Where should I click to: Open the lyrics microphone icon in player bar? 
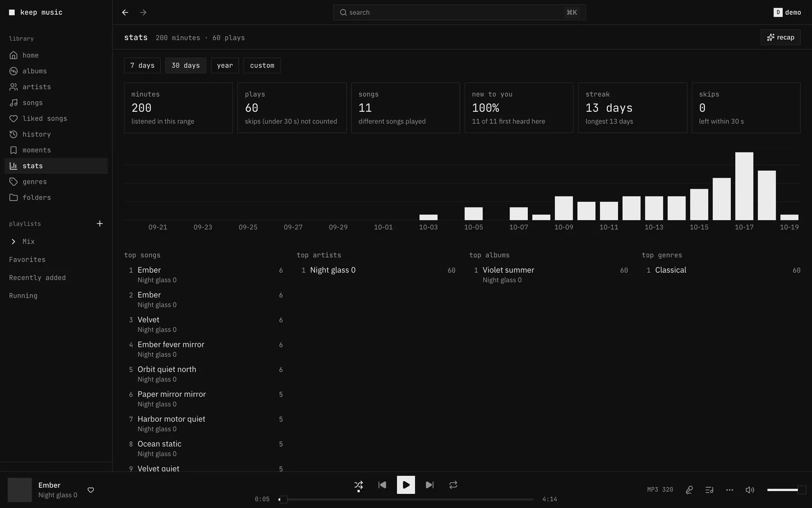point(689,490)
